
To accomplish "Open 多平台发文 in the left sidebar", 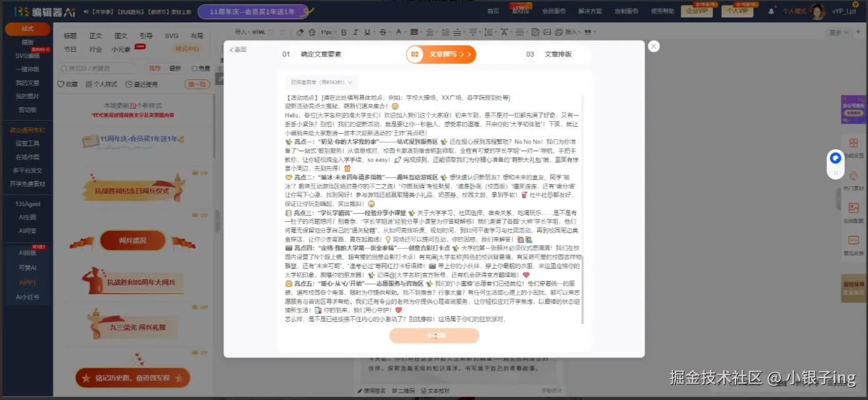I will (x=27, y=171).
